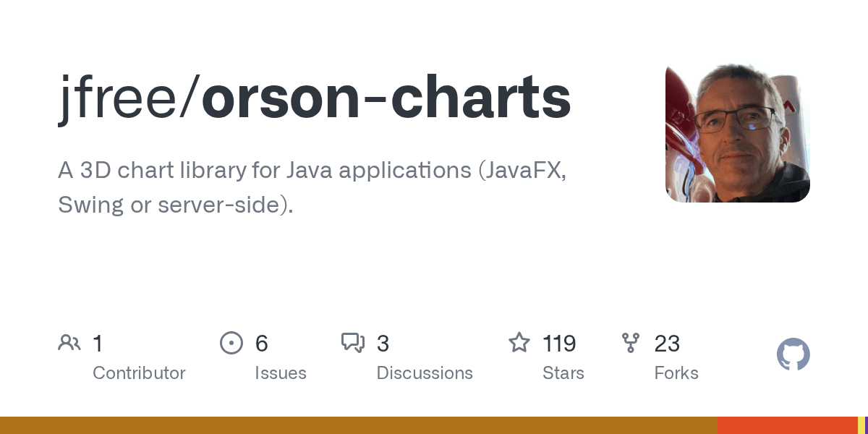Image resolution: width=868 pixels, height=434 pixels.
Task: Select the 3D chart library description text
Action: (x=311, y=188)
